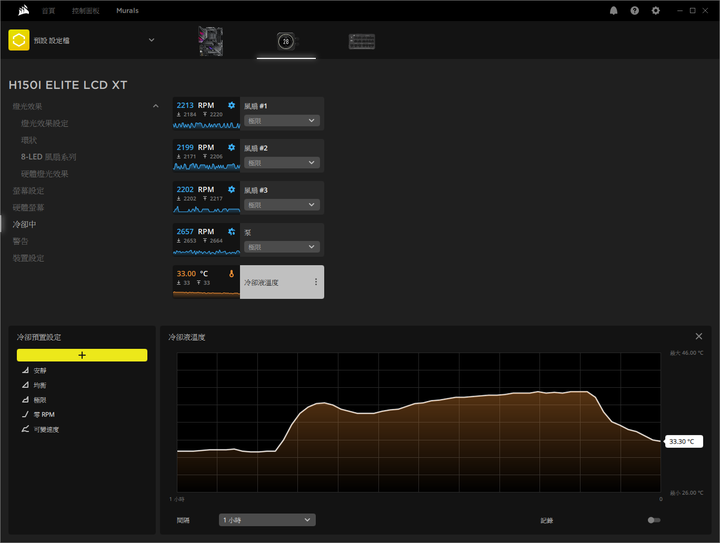Select the memory module device thumbnail
Viewport: 720px width, 543px height.
[362, 41]
